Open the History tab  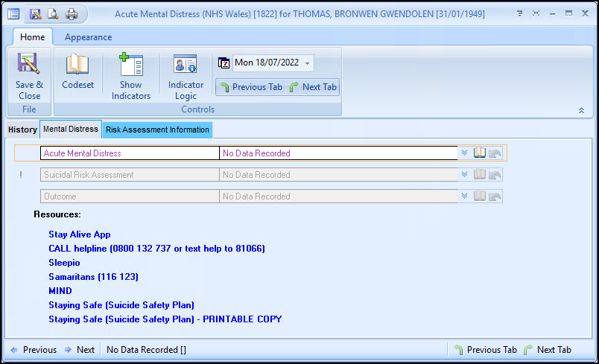point(22,130)
